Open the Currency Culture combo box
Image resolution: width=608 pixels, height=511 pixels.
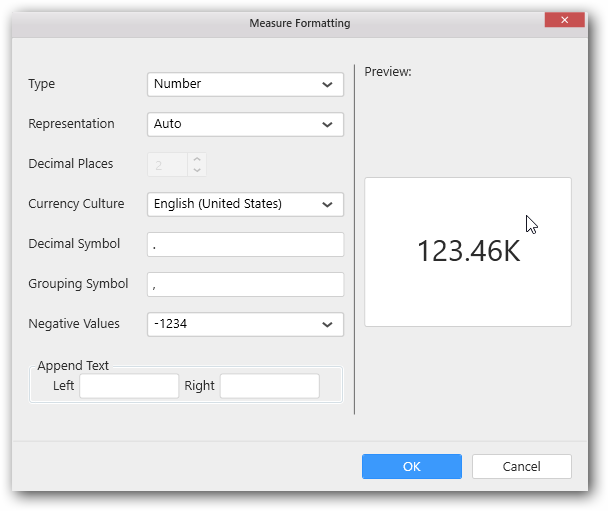pos(245,204)
